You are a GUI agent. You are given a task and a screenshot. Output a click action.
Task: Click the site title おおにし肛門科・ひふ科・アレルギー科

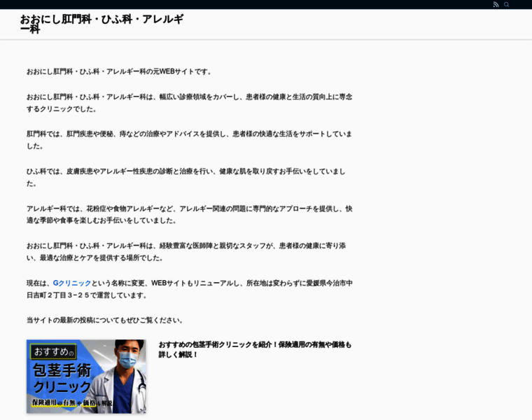coord(101,24)
